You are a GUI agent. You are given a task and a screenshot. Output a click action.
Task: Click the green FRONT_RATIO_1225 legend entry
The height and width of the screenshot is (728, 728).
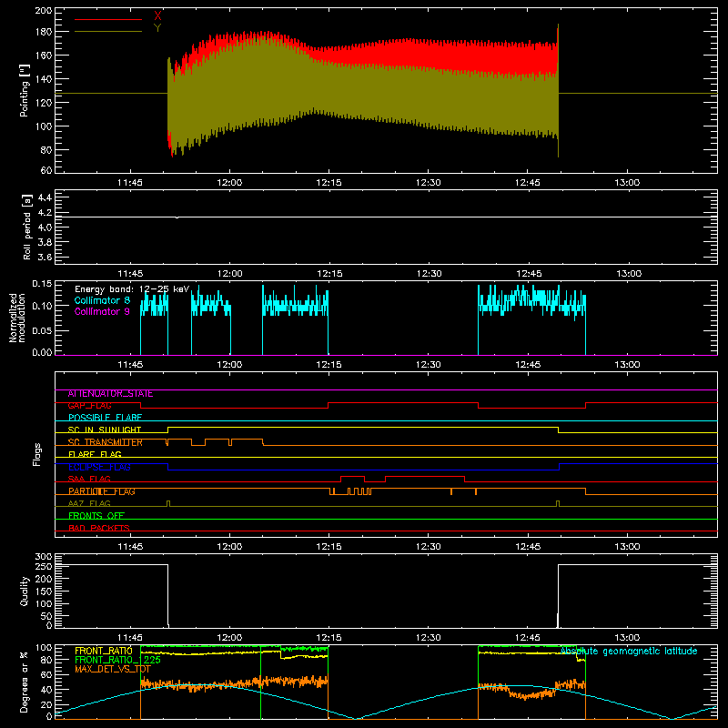(x=118, y=660)
